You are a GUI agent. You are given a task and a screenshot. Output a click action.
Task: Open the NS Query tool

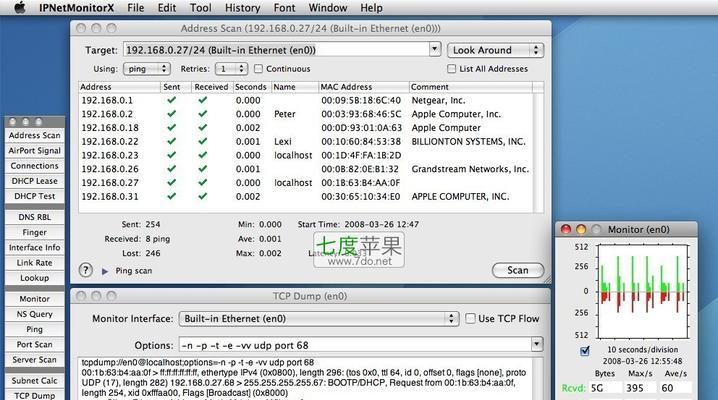click(34, 314)
